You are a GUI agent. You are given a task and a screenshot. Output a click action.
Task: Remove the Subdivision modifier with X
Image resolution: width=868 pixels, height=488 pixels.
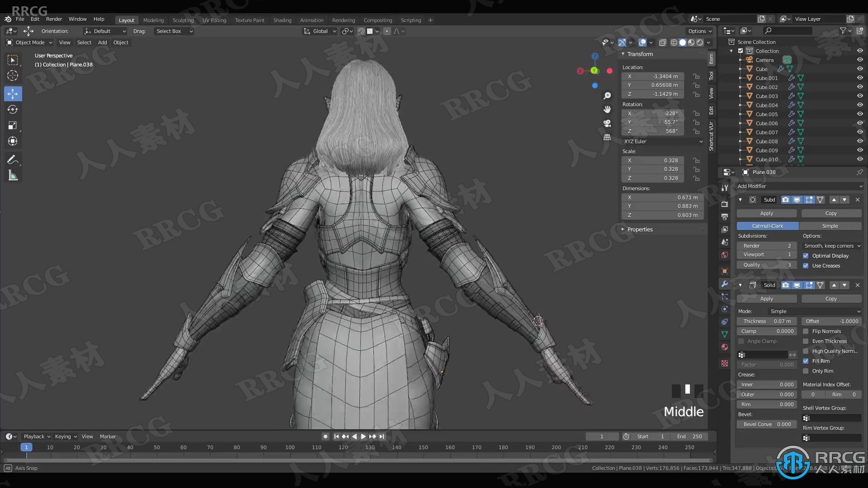tap(858, 200)
